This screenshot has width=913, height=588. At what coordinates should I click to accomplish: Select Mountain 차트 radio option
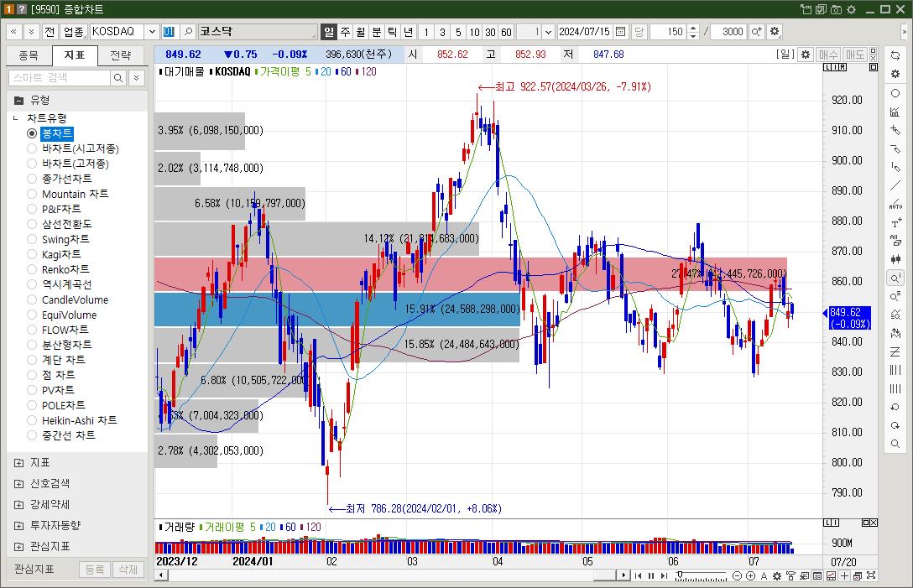(32, 194)
